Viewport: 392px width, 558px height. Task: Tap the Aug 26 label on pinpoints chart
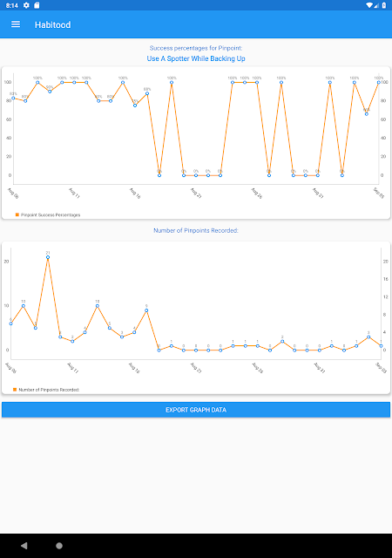point(257,368)
